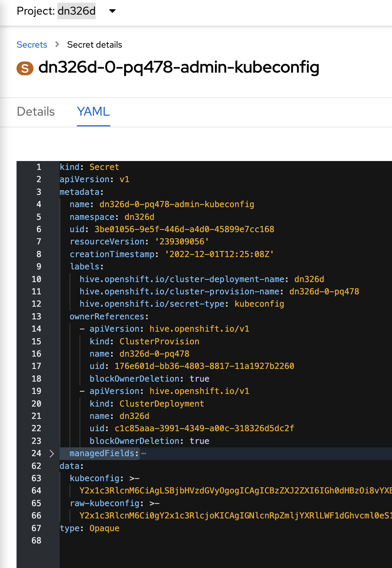Click the Secret details breadcrumb entry
The width and height of the screenshot is (392, 568).
(x=94, y=45)
